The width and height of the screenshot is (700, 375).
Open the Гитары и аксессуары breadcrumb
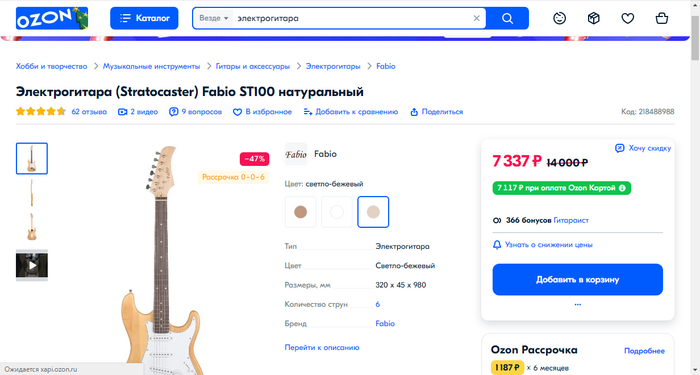point(253,66)
